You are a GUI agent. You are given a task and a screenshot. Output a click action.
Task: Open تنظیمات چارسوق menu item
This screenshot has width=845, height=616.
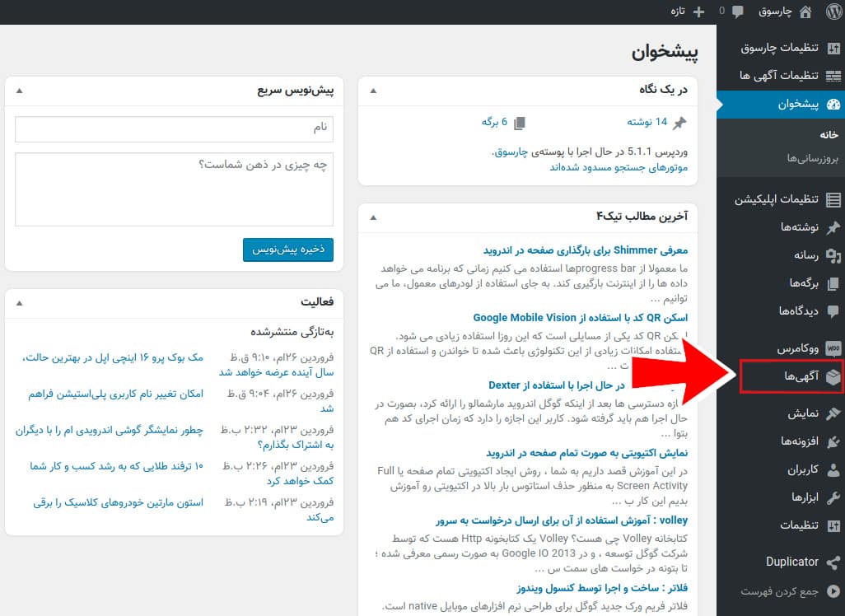tap(779, 48)
